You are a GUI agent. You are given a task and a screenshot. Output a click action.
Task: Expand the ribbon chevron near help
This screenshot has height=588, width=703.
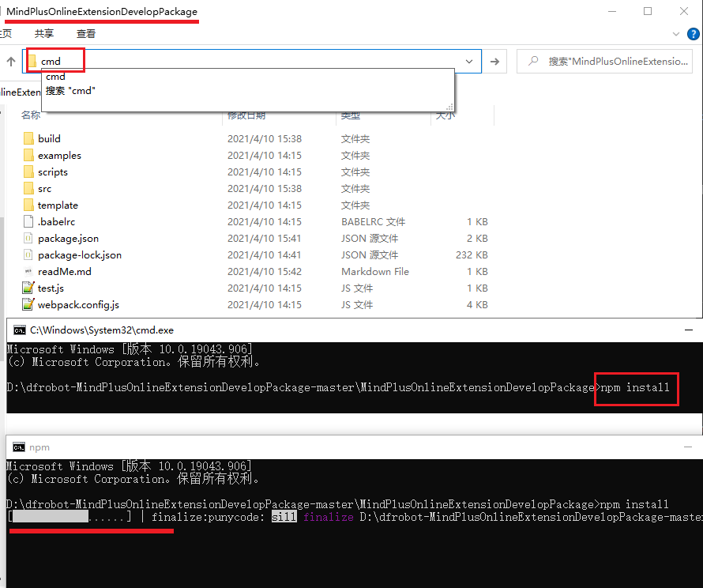(676, 34)
